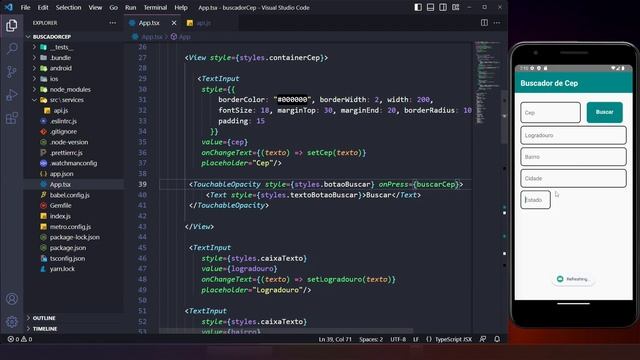Open Customize Layout icon in title bar

[456, 7]
